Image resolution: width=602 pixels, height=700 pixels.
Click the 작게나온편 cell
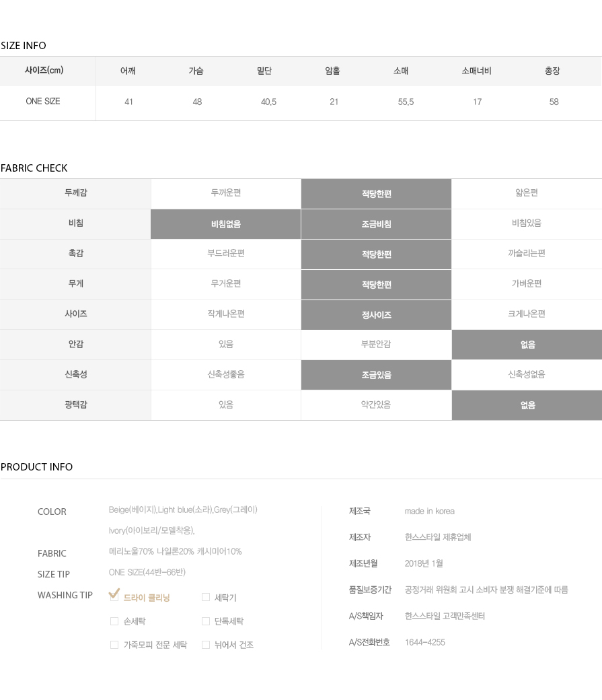(x=226, y=314)
